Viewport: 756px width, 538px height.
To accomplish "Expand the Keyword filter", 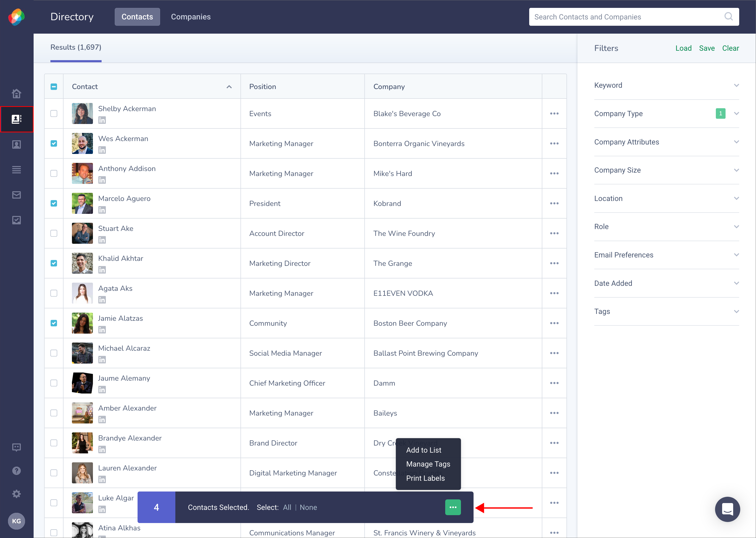I will coord(667,85).
